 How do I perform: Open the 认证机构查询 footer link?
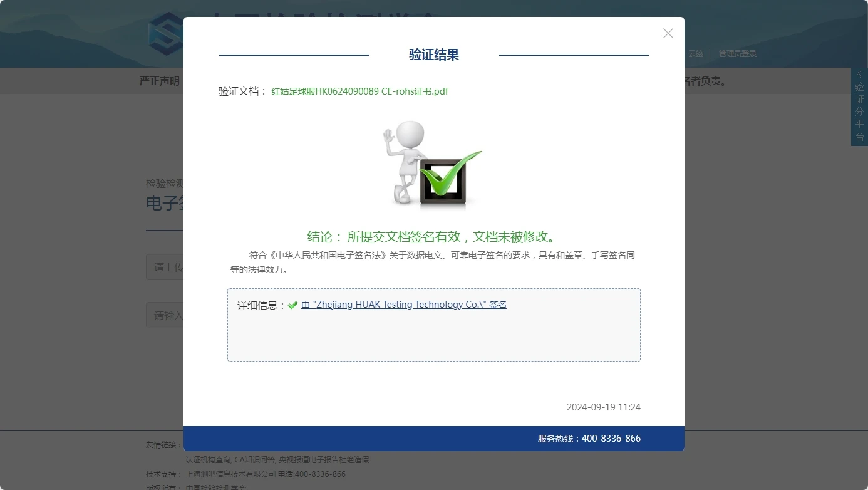[x=208, y=460]
